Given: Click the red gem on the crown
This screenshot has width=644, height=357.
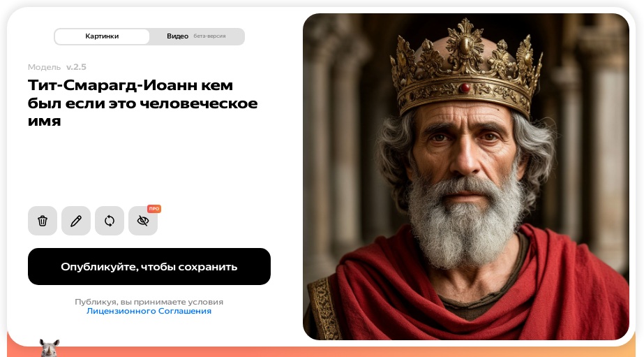Looking at the screenshot, I should pos(465,87).
